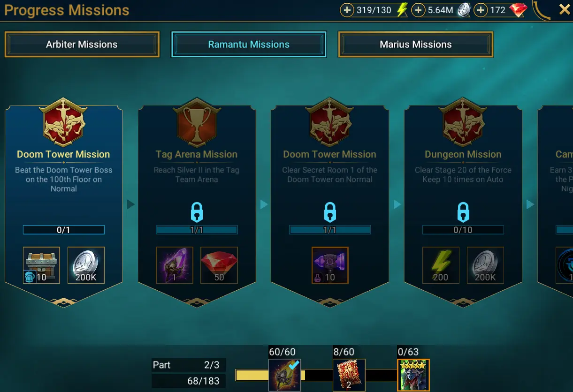
Task: Tap the 0/1 progress bar on first mission
Action: (x=64, y=230)
